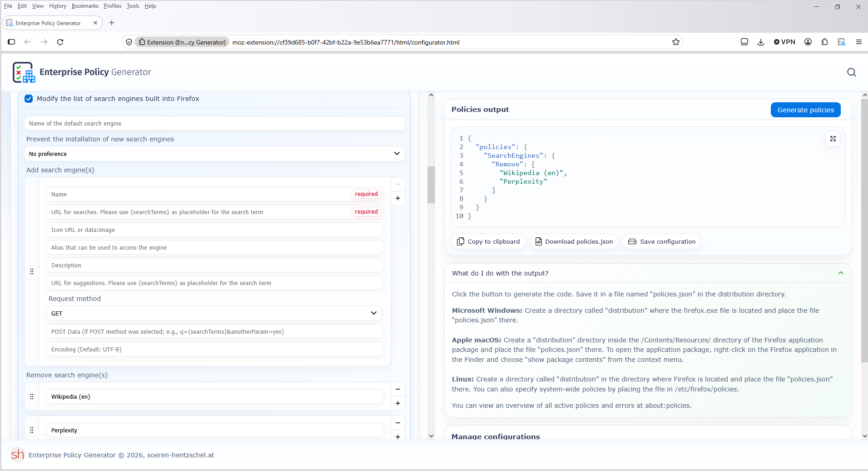868x471 pixels.
Task: Uncheck Modify the list of search engines
Action: [29, 99]
